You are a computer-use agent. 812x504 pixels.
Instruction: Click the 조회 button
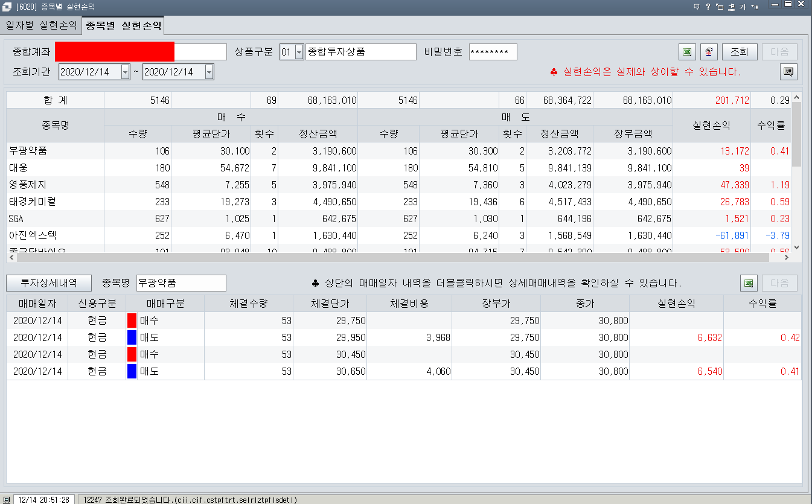740,52
